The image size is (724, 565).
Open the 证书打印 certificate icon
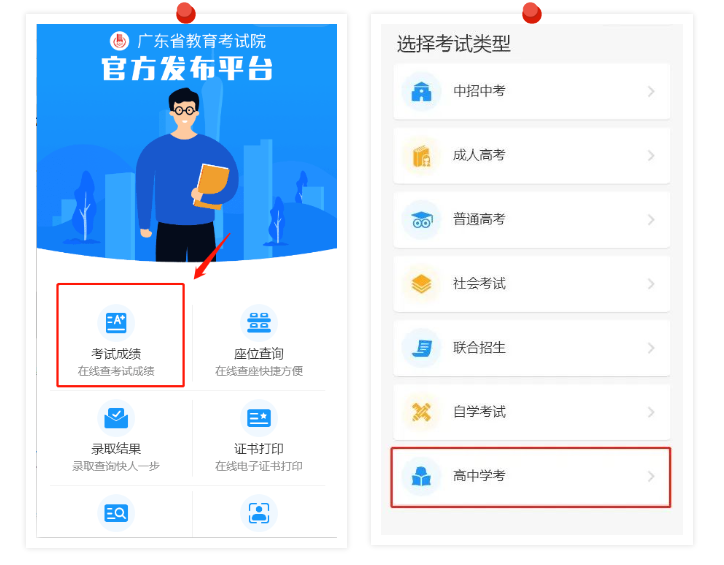pos(259,418)
